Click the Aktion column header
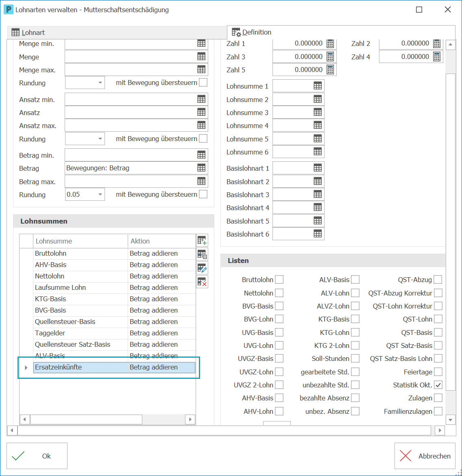This screenshot has height=476, width=462. pyautogui.click(x=161, y=241)
